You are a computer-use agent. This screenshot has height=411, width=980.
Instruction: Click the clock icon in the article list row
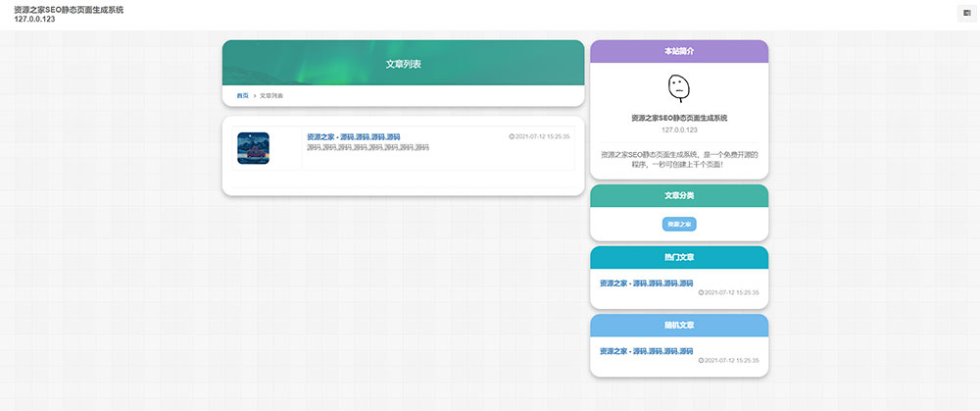[512, 137]
